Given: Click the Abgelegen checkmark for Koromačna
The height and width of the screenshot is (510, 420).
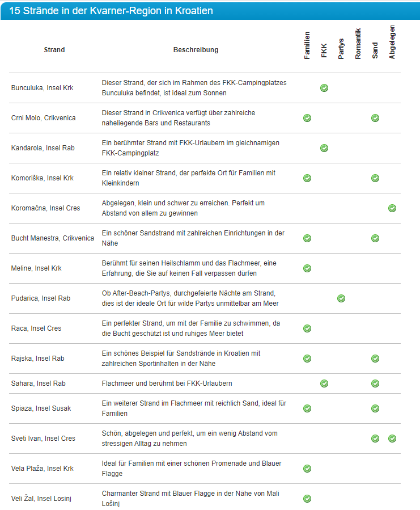Looking at the screenshot, I should coord(392,208).
